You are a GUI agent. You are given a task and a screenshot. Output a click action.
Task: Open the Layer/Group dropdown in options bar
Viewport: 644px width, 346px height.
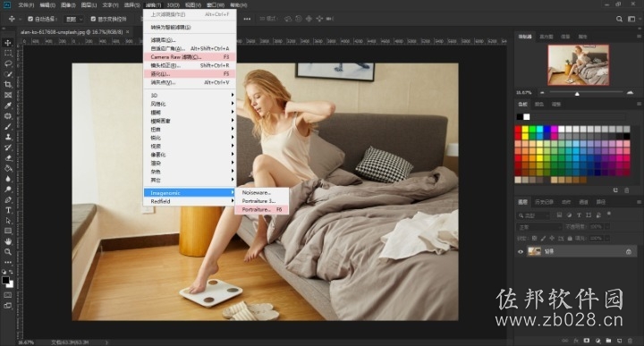[x=74, y=19]
